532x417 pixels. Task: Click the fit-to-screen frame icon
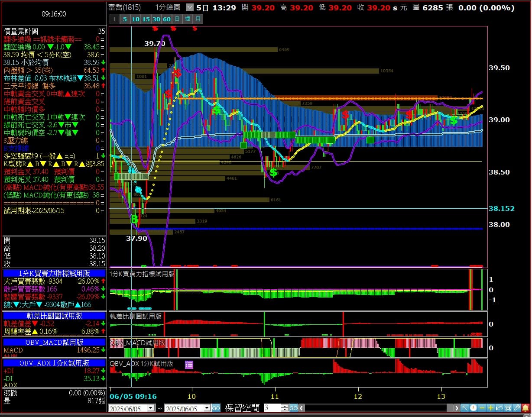tap(508, 408)
